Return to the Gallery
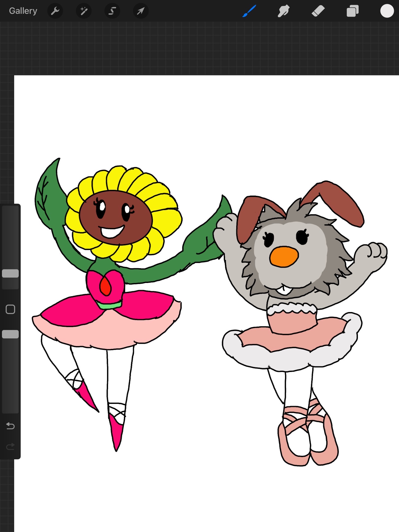Image resolution: width=399 pixels, height=532 pixels. 23,11
